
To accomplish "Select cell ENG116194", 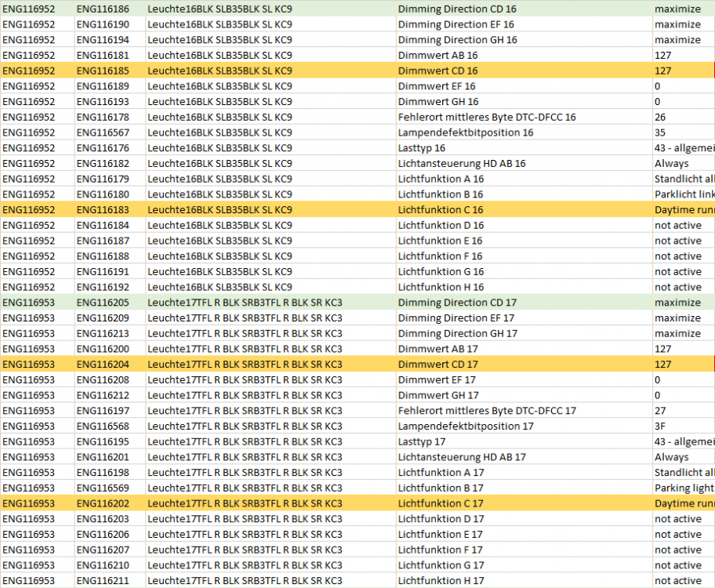I will [x=110, y=40].
